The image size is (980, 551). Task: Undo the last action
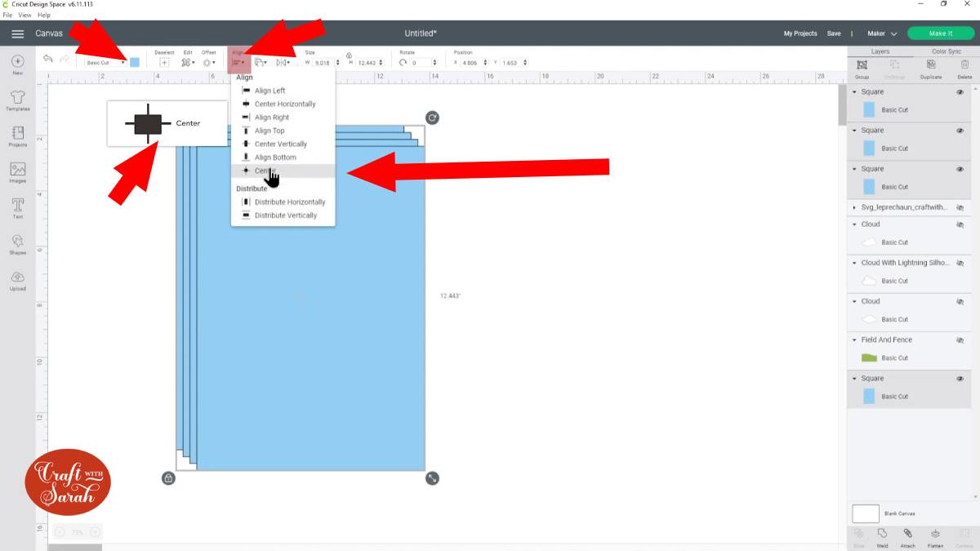pos(48,60)
